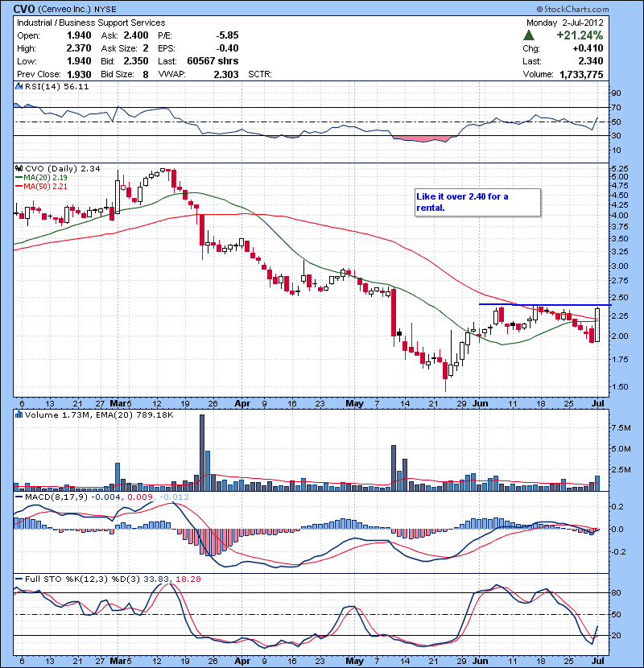The height and width of the screenshot is (668, 644).
Task: Click the Open value '1.940'
Action: pos(79,35)
